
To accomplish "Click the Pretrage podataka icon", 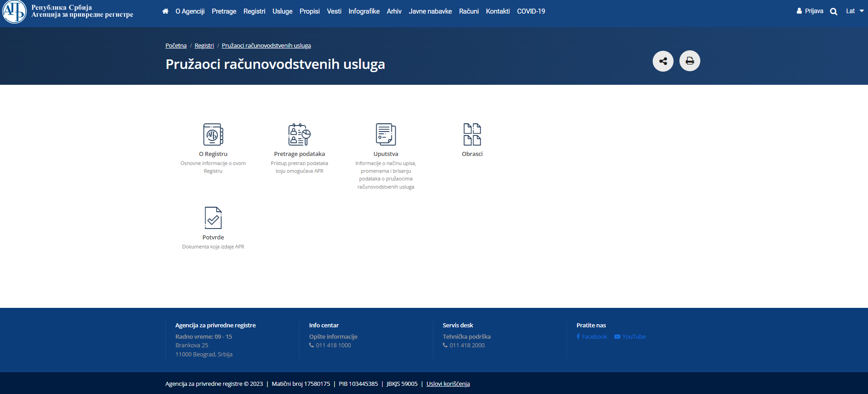I will (299, 134).
